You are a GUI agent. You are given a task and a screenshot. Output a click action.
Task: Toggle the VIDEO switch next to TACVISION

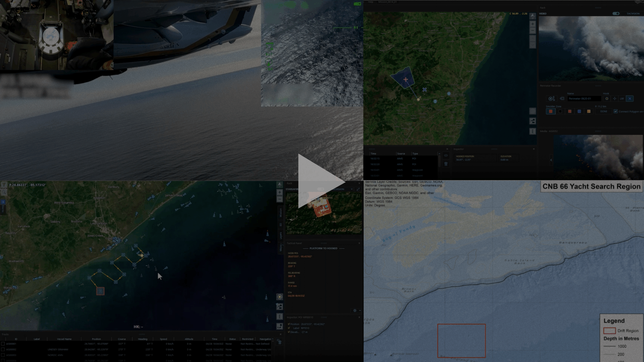(x=616, y=14)
